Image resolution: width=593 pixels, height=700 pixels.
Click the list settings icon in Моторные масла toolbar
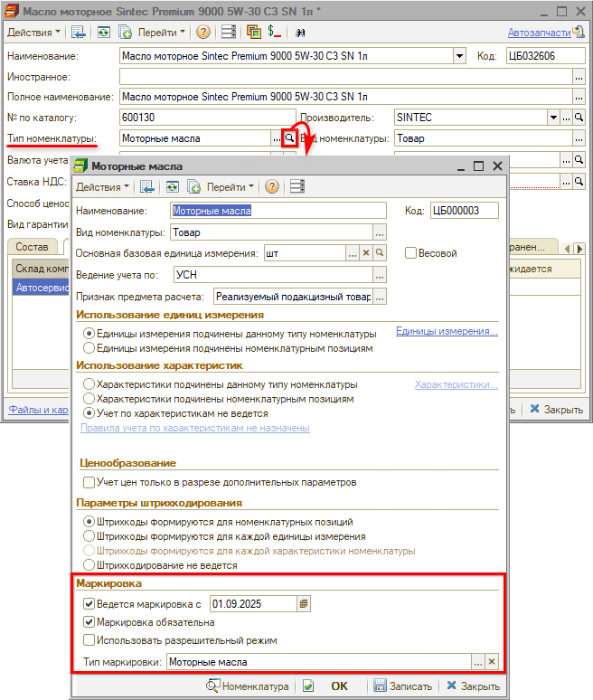[x=297, y=187]
